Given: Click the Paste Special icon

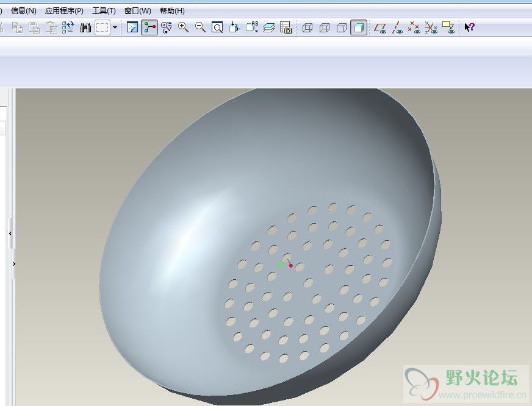Looking at the screenshot, I should coord(51,27).
